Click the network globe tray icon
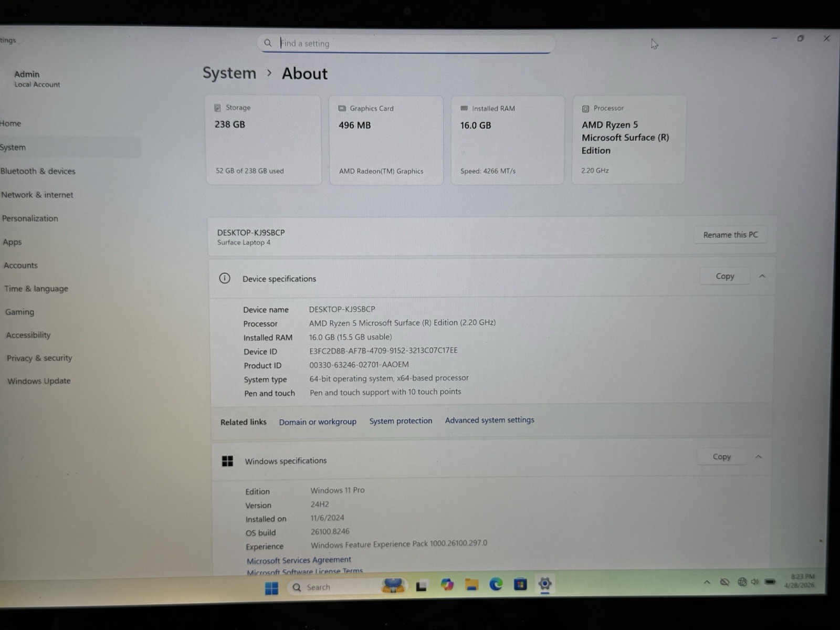 (x=742, y=582)
